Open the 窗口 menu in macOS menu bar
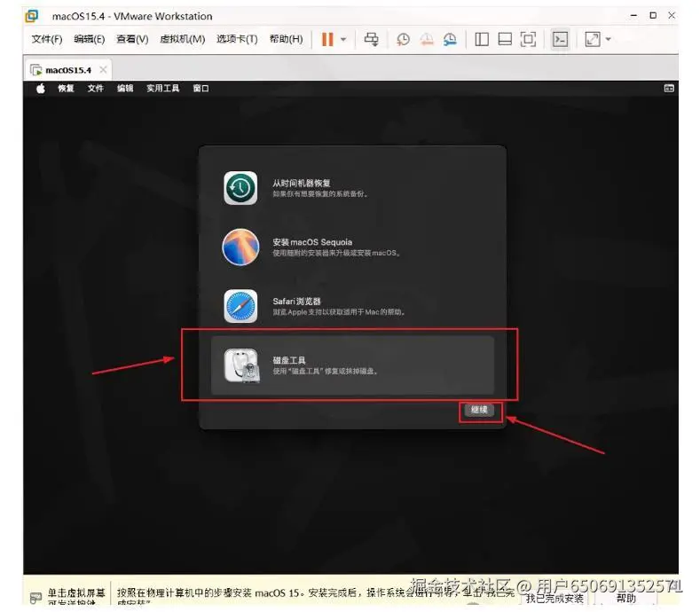 pyautogui.click(x=201, y=89)
